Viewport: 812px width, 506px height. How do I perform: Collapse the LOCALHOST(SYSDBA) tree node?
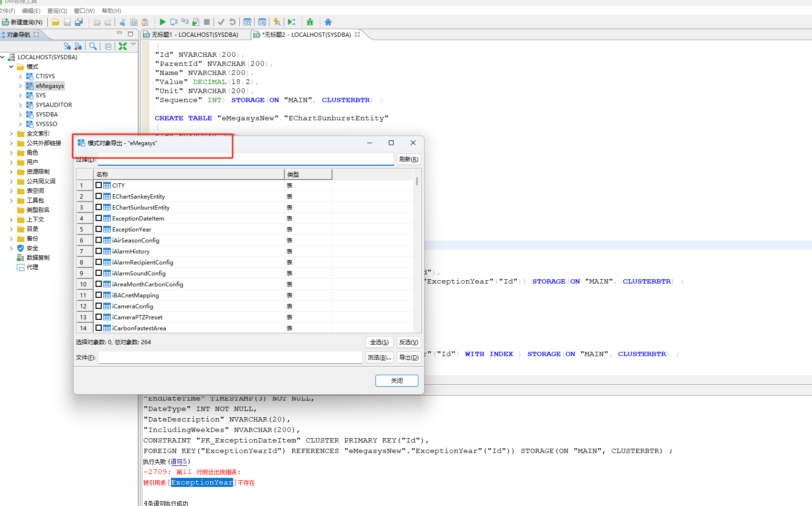click(x=2, y=57)
